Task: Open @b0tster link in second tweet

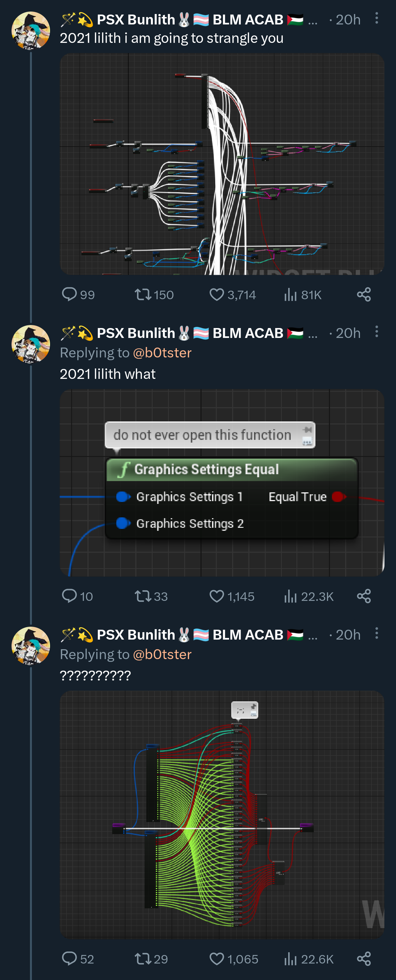Action: (x=162, y=353)
